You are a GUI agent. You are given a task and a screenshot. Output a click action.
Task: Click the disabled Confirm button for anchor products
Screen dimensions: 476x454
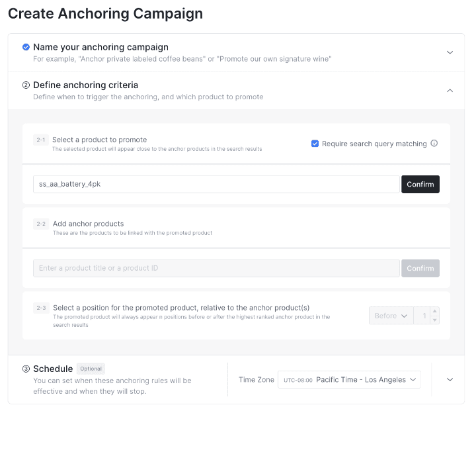click(x=420, y=268)
